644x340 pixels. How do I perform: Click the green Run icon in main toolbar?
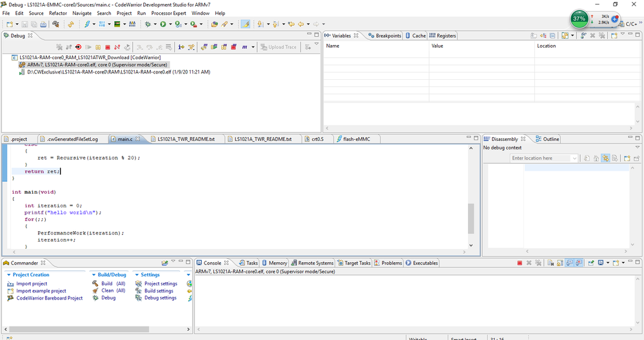click(163, 24)
